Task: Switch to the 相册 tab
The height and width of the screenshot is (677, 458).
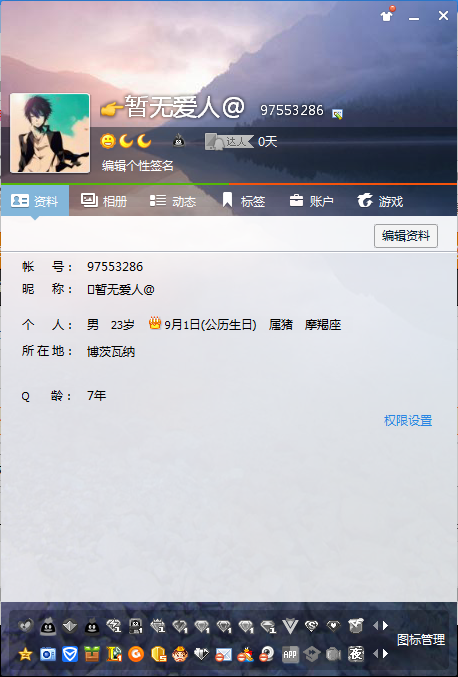Action: [104, 201]
